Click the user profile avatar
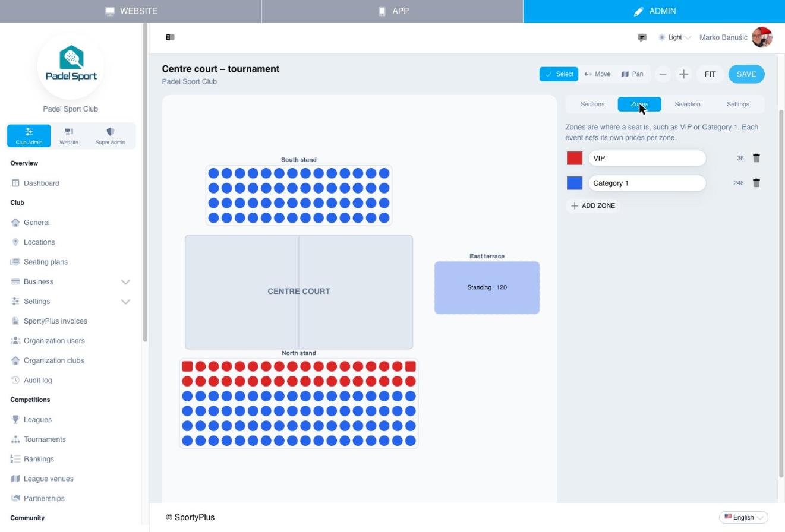Screen dimensions: 785x532 point(762,37)
